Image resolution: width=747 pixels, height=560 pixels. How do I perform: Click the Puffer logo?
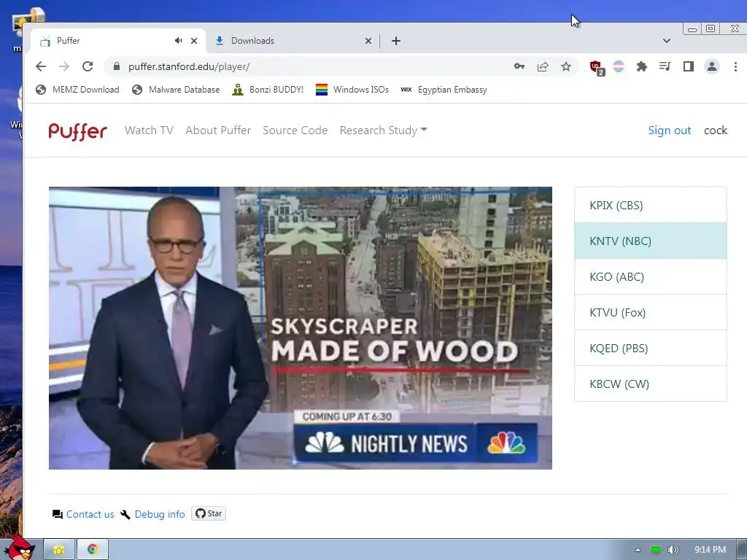point(77,131)
